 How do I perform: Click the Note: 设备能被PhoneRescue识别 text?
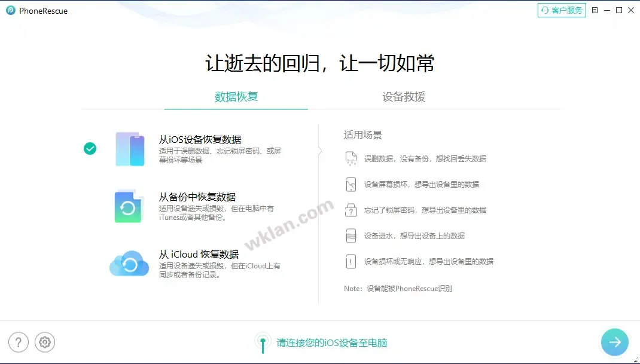(398, 289)
